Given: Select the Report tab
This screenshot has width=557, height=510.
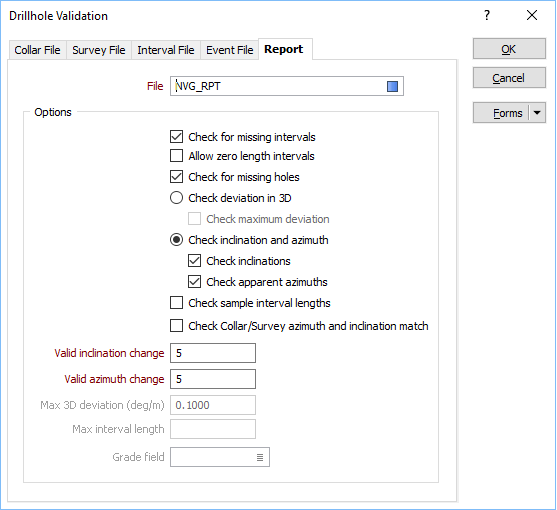Looking at the screenshot, I should [x=284, y=49].
